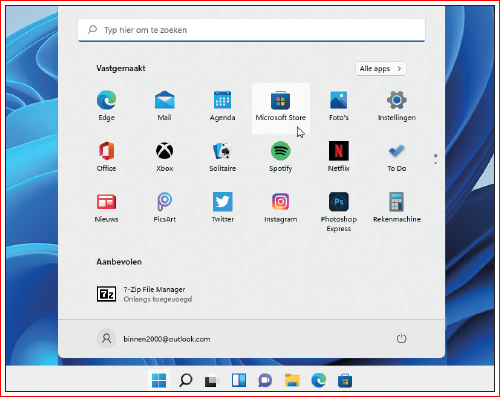This screenshot has width=500, height=397.
Task: Open Instellingen settings app
Action: click(397, 106)
